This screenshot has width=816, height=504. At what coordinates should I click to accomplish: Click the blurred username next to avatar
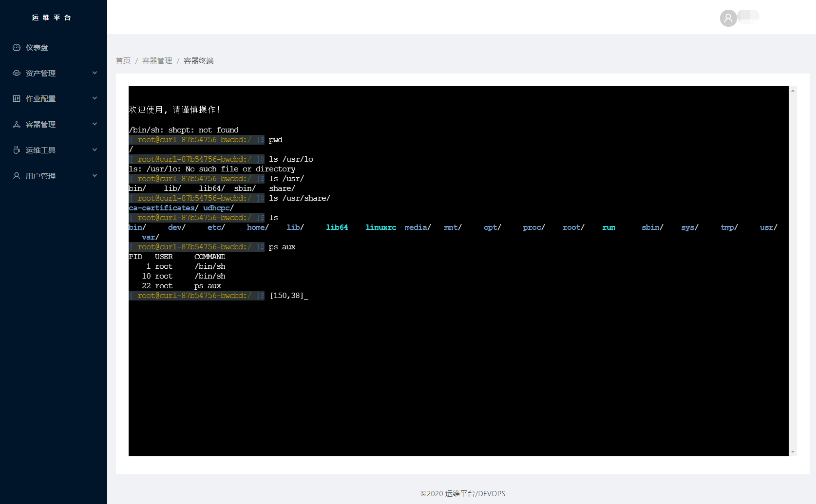pyautogui.click(x=749, y=16)
